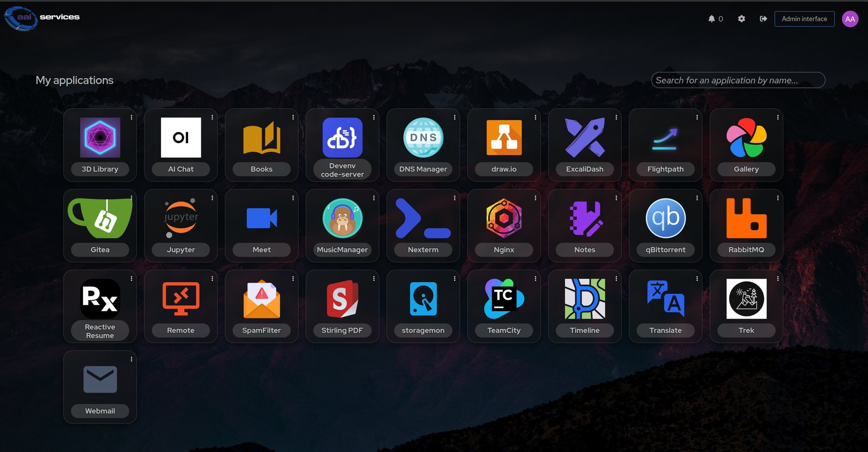This screenshot has height=452, width=868.
Task: Open the 3D Library app icon
Action: click(100, 138)
